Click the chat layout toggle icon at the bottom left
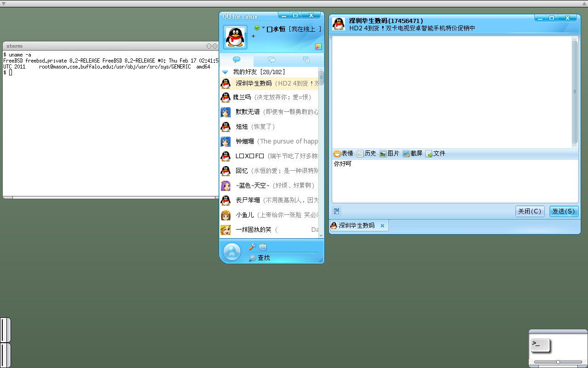The image size is (588, 368). (x=337, y=211)
